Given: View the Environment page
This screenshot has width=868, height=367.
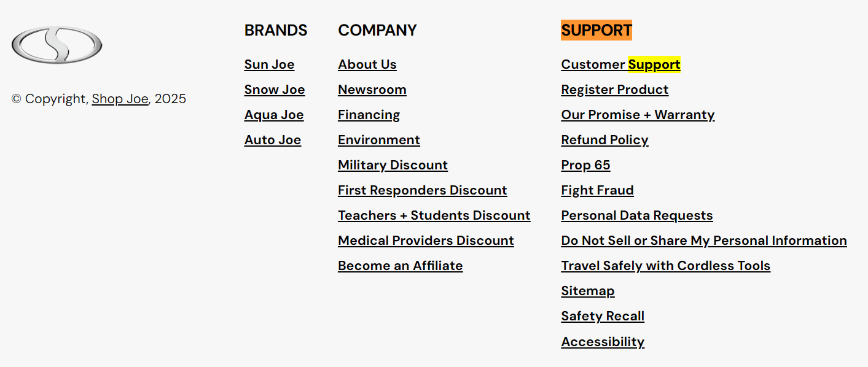Looking at the screenshot, I should pyautogui.click(x=378, y=139).
